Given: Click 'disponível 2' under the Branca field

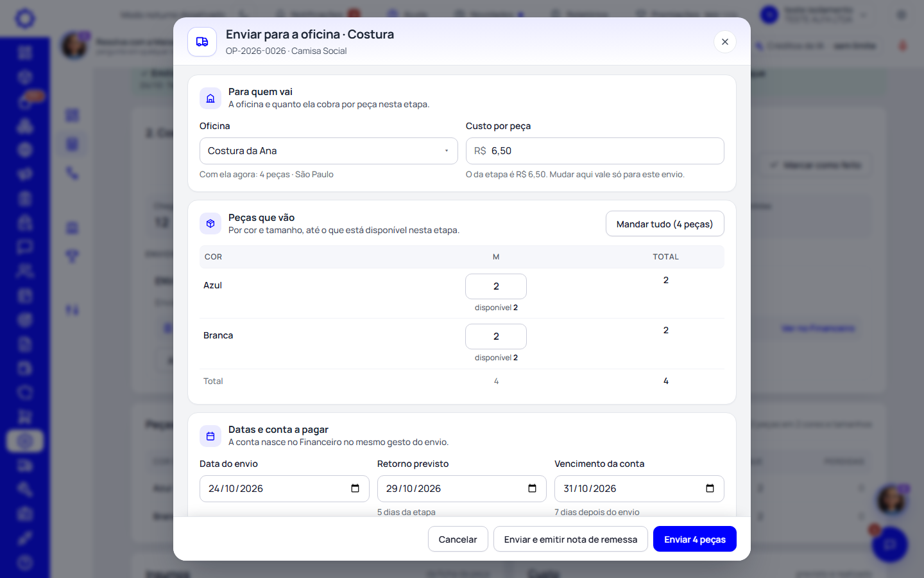Looking at the screenshot, I should [496, 358].
